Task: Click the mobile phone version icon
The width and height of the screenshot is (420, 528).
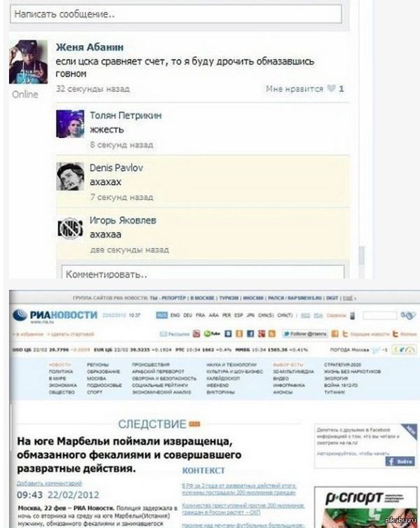Action: (352, 316)
